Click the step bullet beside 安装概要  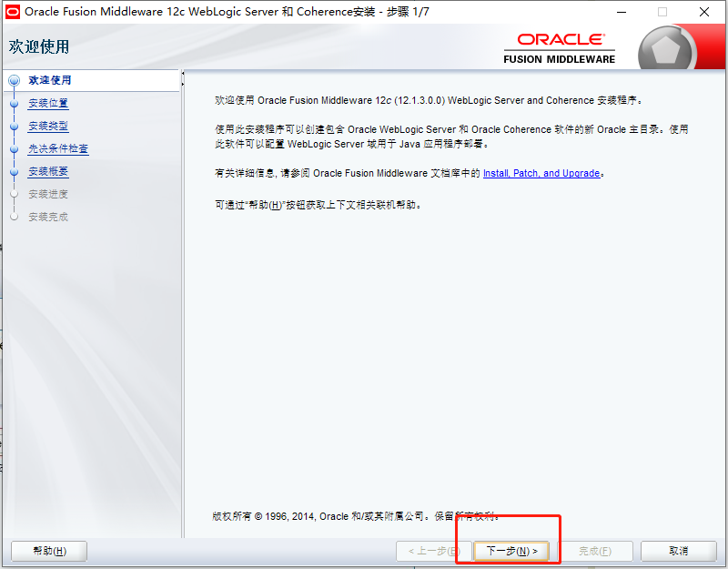15,172
